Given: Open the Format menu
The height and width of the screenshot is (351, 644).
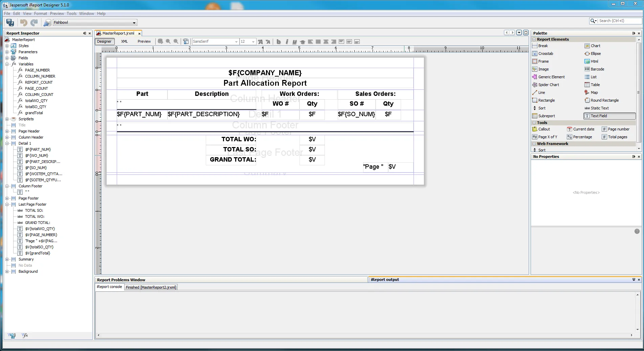Looking at the screenshot, I should [x=40, y=14].
